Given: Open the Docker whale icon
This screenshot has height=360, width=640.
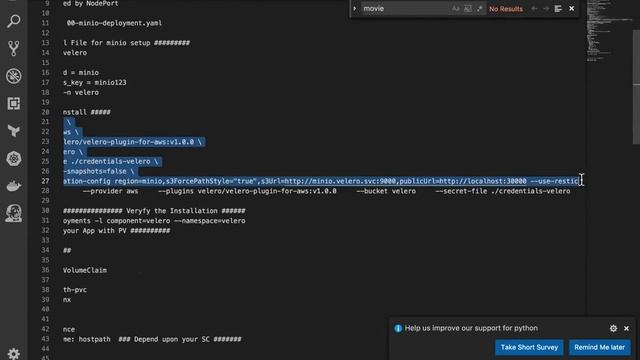Looking at the screenshot, I should point(13,186).
